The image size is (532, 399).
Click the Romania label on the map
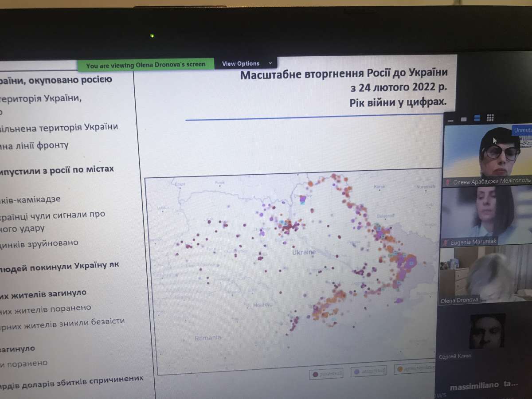point(207,338)
